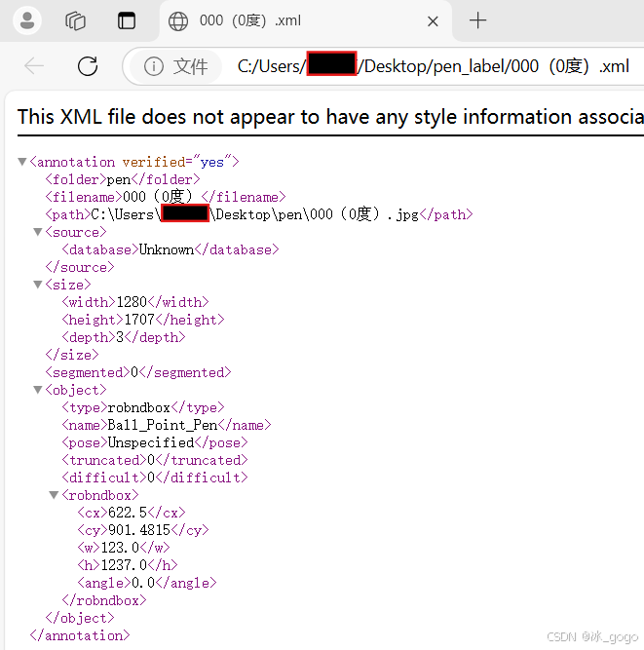The width and height of the screenshot is (644, 650).
Task: Collapse the object node
Action: click(x=38, y=390)
